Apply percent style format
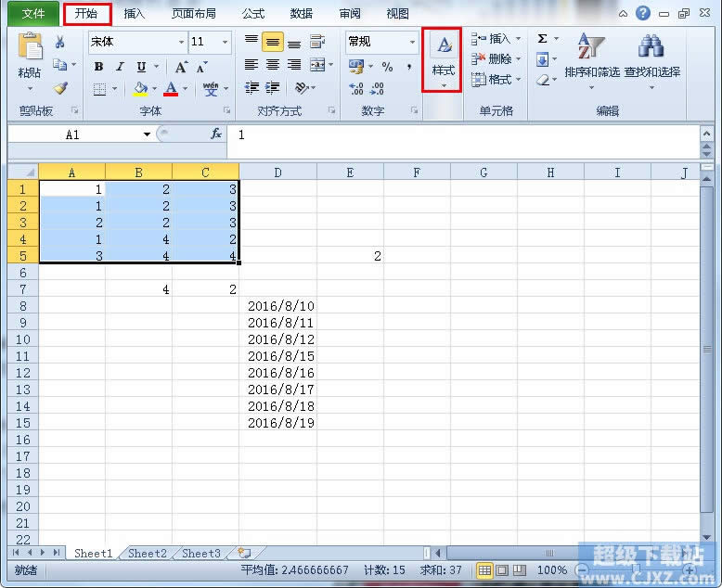 [x=387, y=67]
